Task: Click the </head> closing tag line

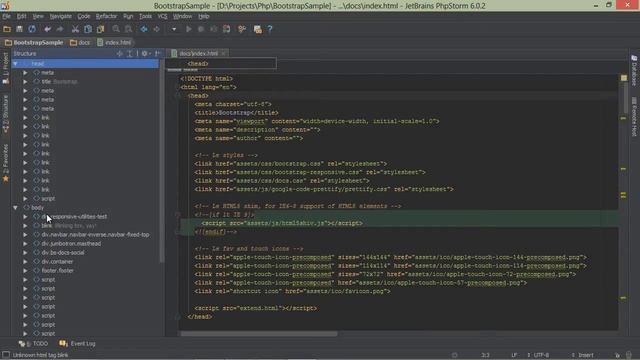Action: [200, 317]
